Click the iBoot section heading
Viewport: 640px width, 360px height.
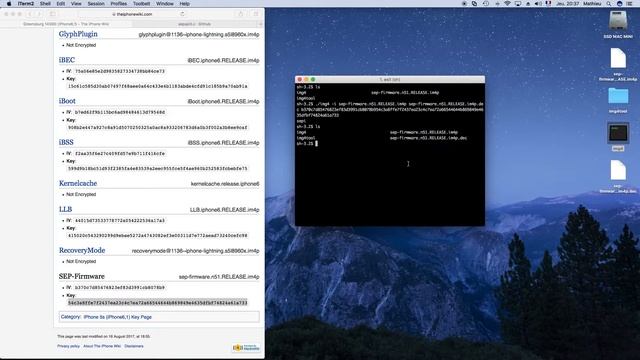[67, 101]
